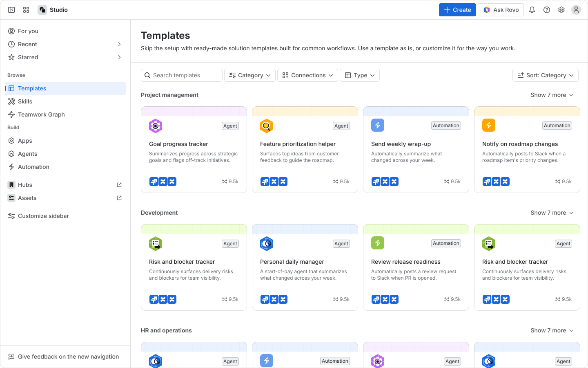Click 9.5k count on Personal daily manager
588x368 pixels.
(x=341, y=299)
